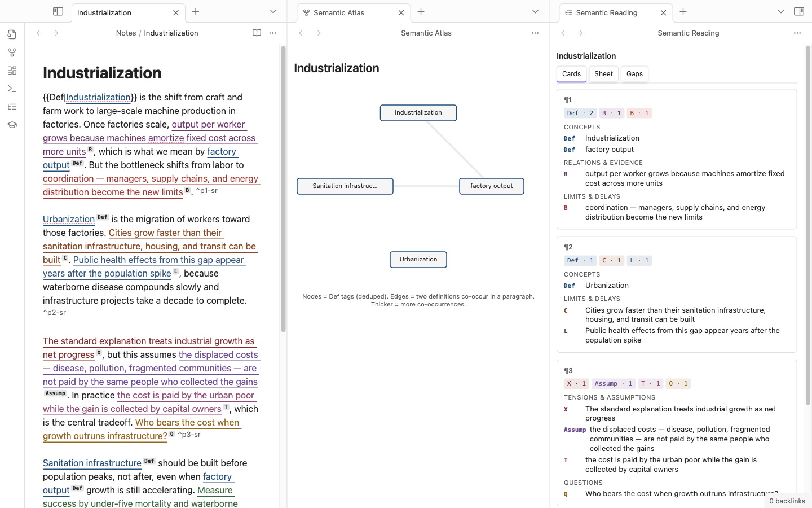The width and height of the screenshot is (812, 508).
Task: Toggle reading view book icon
Action: [257, 33]
